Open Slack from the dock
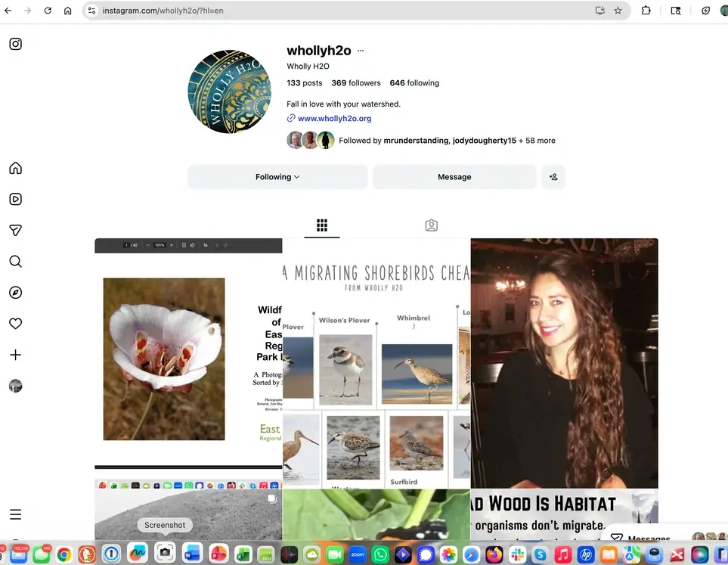The height and width of the screenshot is (565, 728). [517, 554]
